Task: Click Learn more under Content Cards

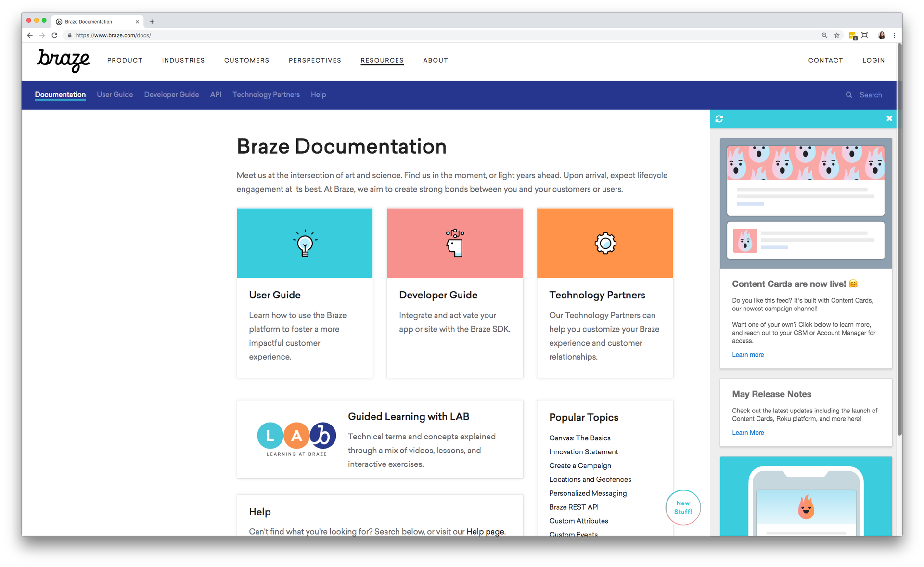Action: [748, 355]
